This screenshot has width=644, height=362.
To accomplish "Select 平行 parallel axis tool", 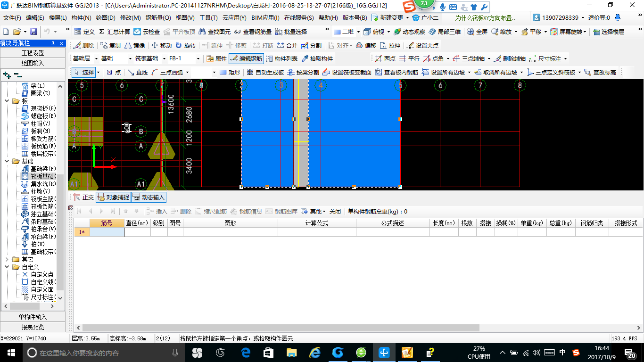I will click(x=409, y=59).
